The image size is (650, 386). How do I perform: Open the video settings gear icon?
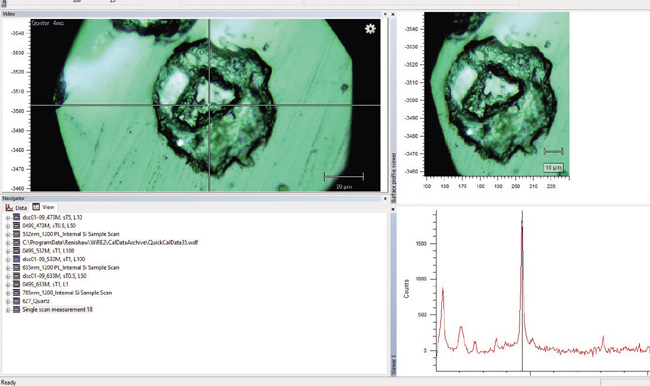click(370, 29)
